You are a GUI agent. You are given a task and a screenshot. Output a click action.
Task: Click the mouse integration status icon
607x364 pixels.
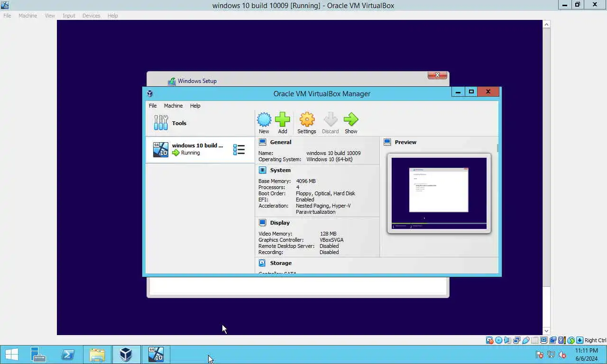coord(571,340)
